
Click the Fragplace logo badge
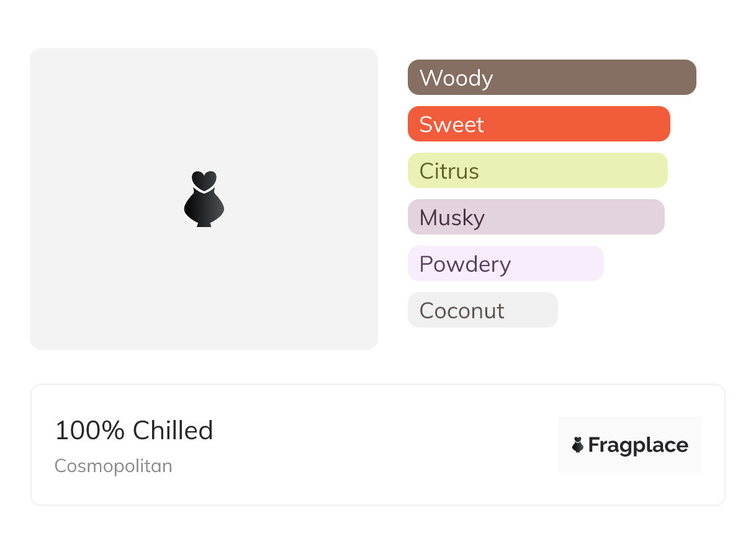[630, 445]
